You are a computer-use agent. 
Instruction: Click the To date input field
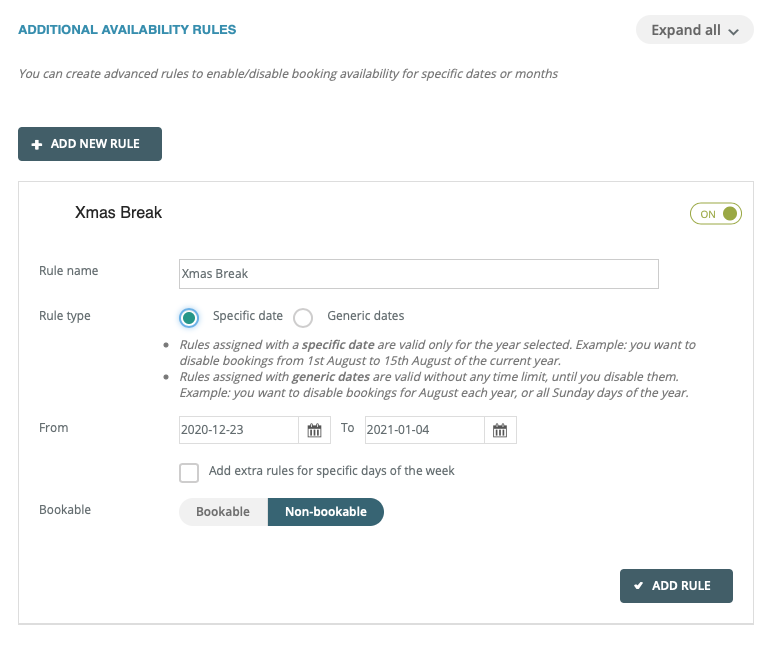[x=424, y=430]
